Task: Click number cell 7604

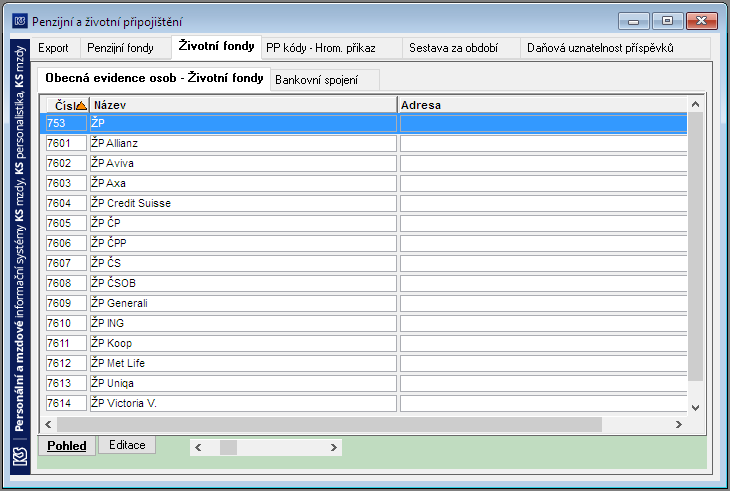Action: pos(66,203)
